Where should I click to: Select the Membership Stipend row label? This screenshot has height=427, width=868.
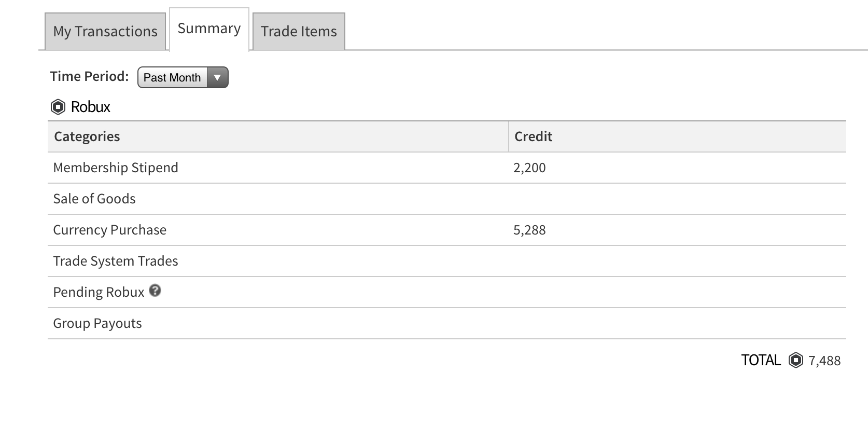click(x=116, y=168)
